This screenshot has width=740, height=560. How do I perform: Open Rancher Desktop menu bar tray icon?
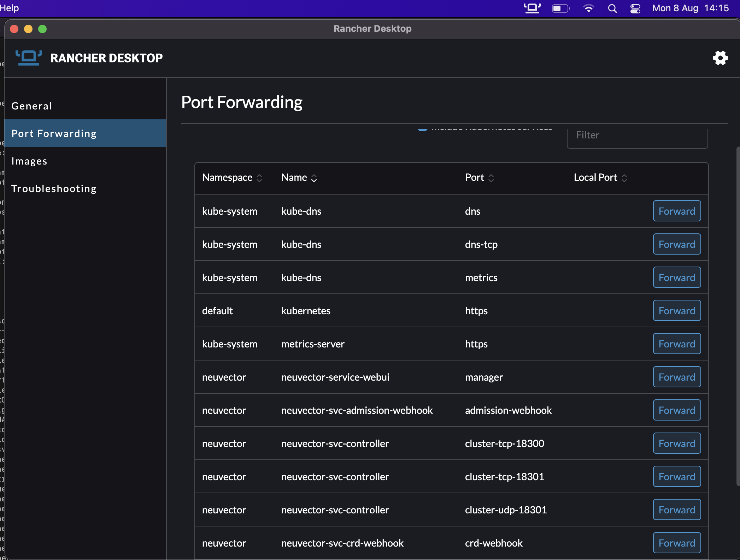point(532,8)
